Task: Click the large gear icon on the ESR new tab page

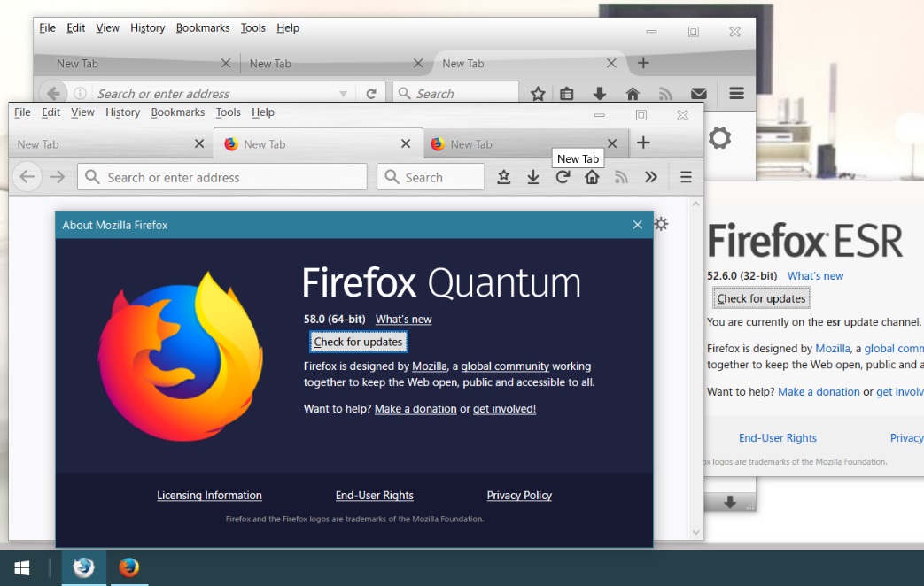Action: point(719,138)
